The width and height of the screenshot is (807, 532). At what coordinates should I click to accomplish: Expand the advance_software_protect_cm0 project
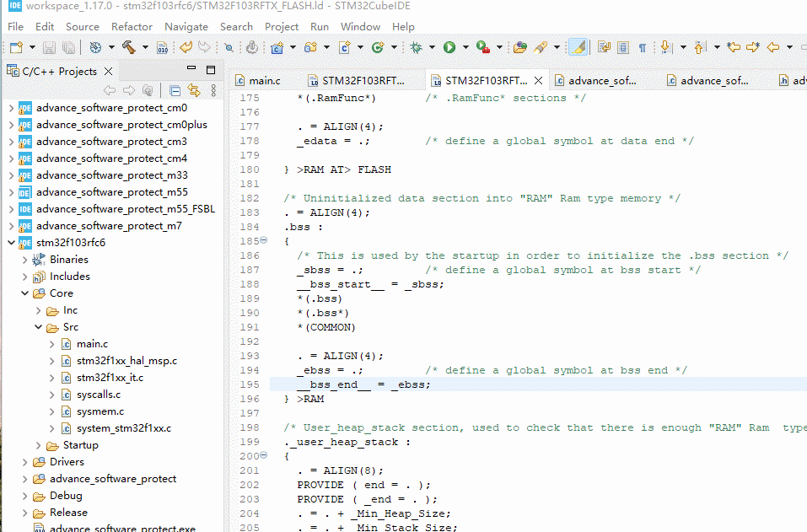point(11,108)
